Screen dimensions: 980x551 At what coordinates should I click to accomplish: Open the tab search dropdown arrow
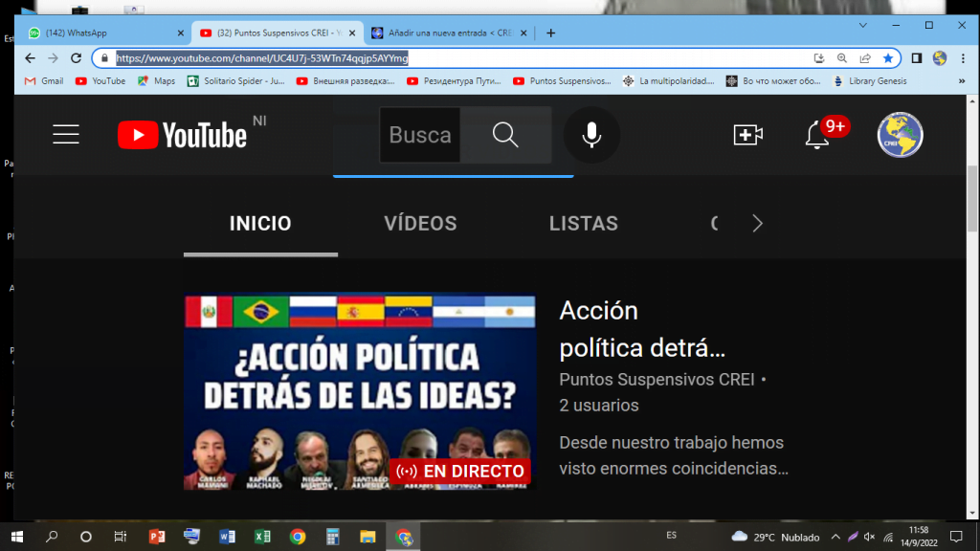[863, 25]
